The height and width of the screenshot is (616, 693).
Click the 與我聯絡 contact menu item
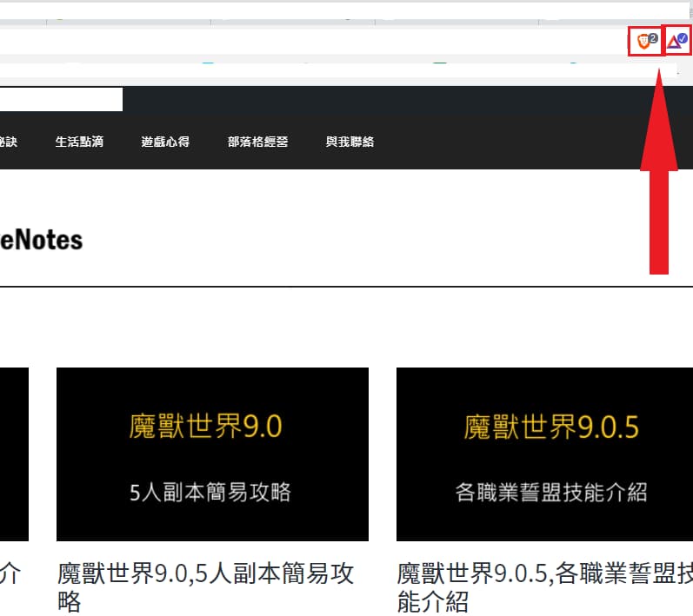point(350,142)
